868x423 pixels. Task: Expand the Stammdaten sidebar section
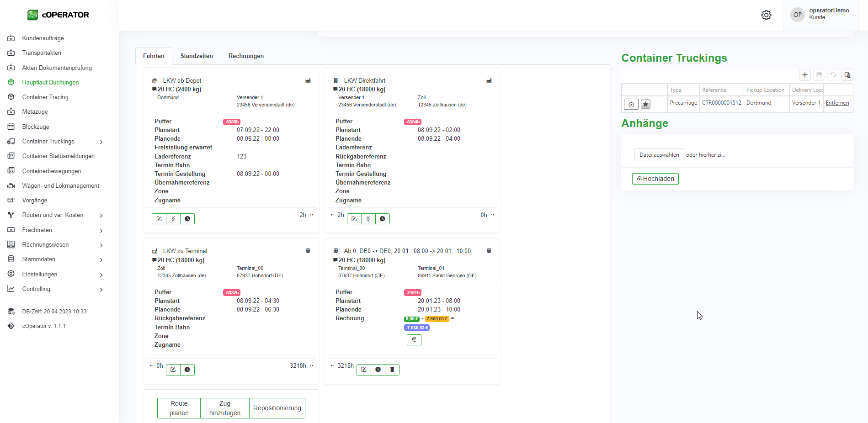101,259
